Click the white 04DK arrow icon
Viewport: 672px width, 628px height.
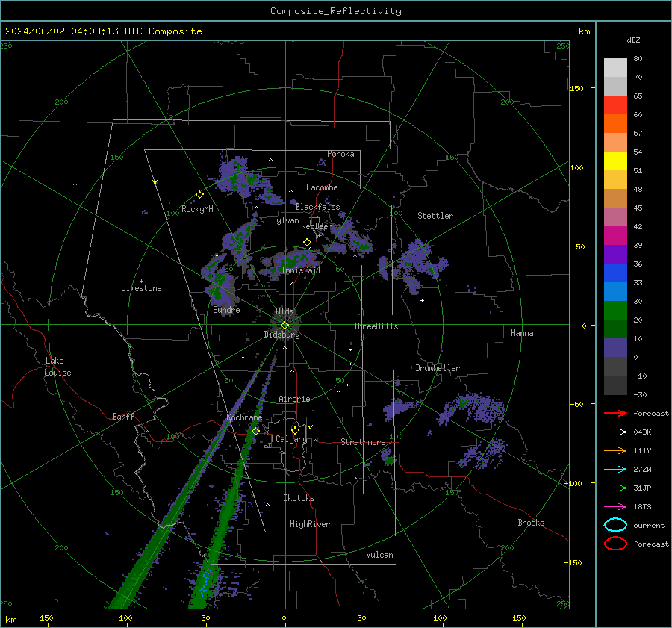click(615, 432)
